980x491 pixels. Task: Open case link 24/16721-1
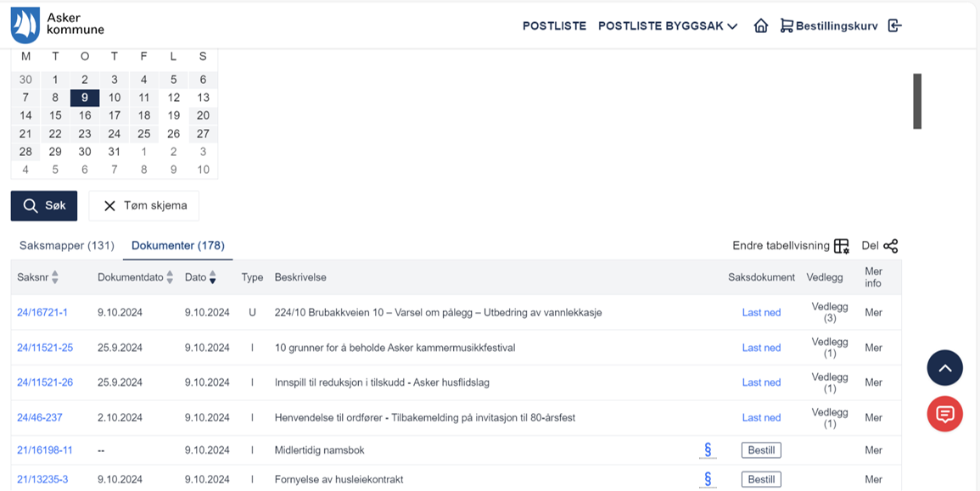[42, 313]
